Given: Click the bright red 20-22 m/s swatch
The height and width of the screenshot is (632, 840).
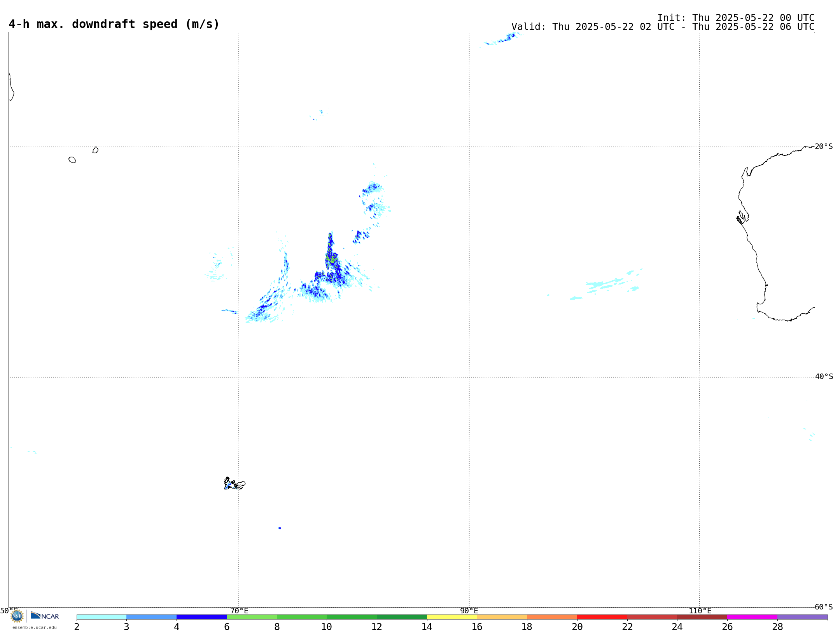Looking at the screenshot, I should (x=602, y=617).
